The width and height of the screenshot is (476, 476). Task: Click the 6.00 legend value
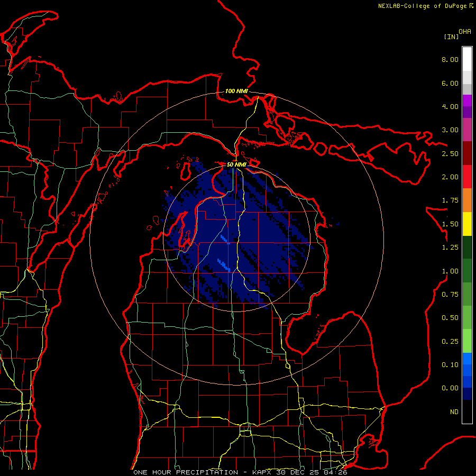coord(450,83)
